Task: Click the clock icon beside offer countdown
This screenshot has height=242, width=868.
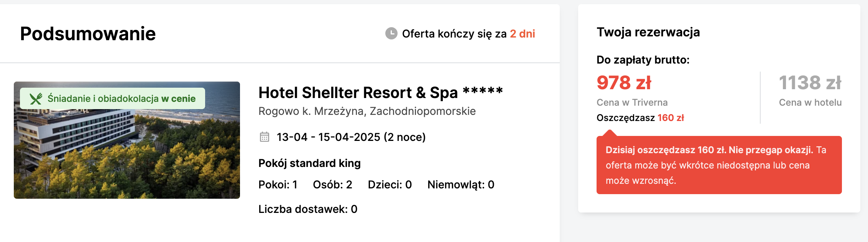Action: pyautogui.click(x=391, y=33)
